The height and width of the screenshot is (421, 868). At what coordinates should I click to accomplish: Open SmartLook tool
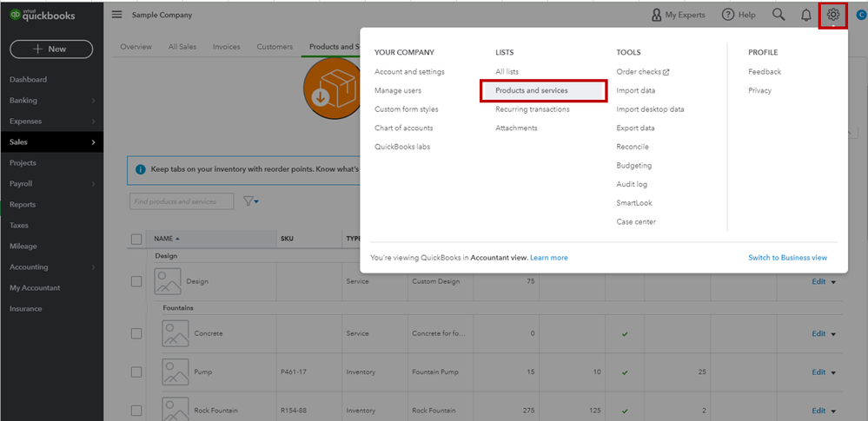click(x=634, y=203)
